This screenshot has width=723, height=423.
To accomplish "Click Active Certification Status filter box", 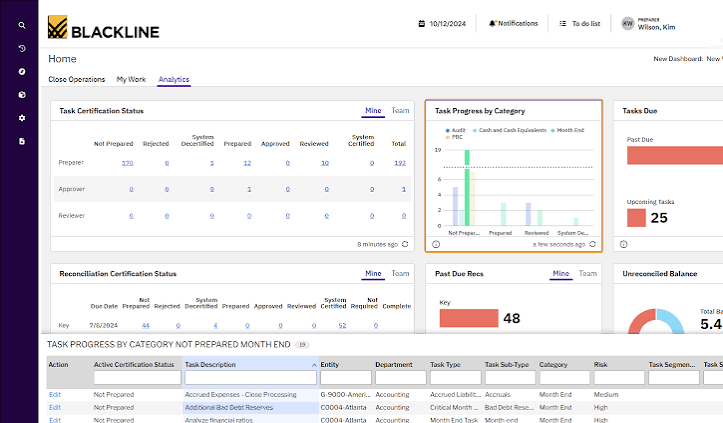I will pos(137,378).
